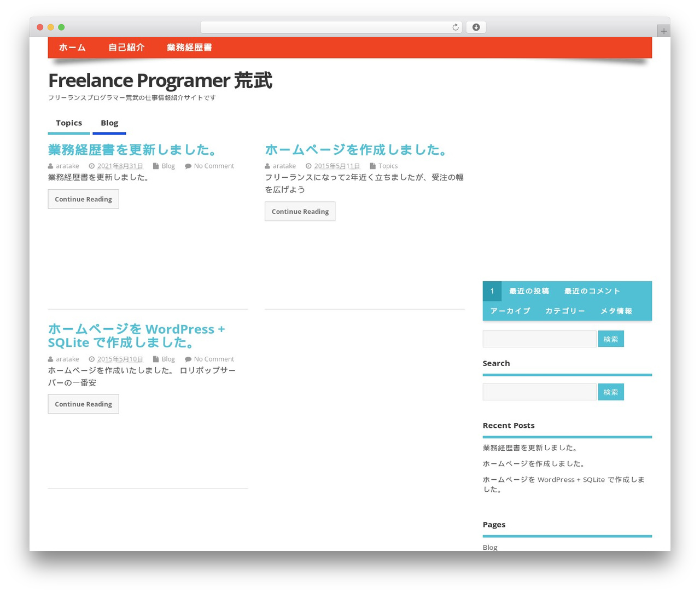The image size is (700, 593).
Task: Switch to the Topics tab
Action: coord(69,123)
